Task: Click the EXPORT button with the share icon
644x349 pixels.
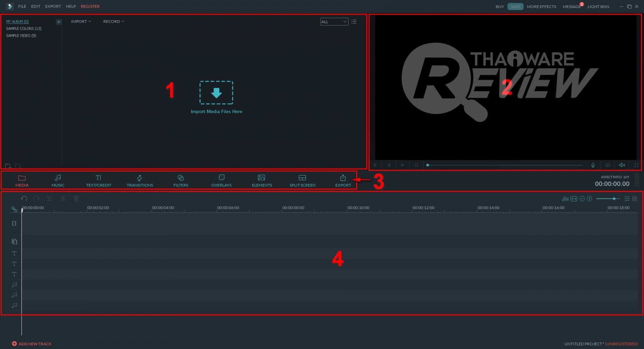Action: [343, 181]
